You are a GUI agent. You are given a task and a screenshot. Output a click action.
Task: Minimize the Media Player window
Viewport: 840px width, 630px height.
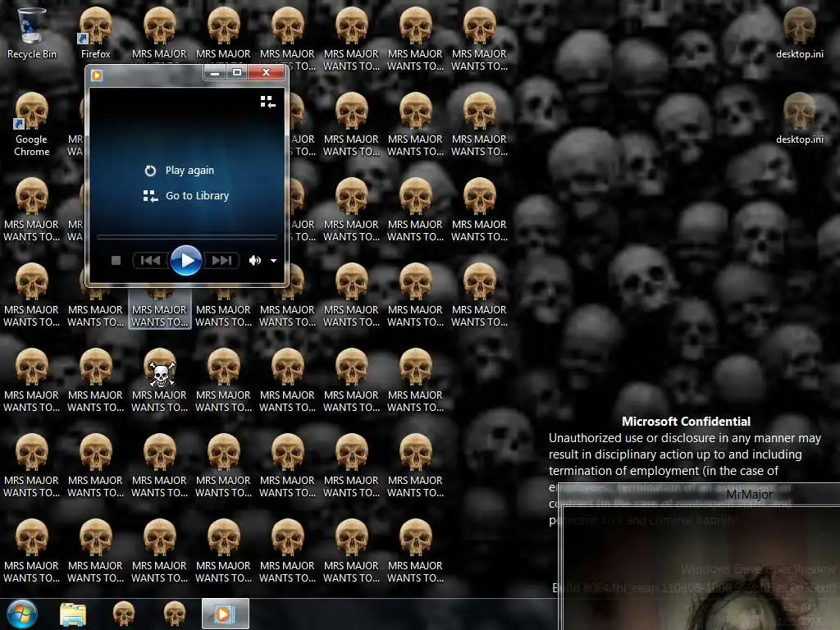(215, 72)
